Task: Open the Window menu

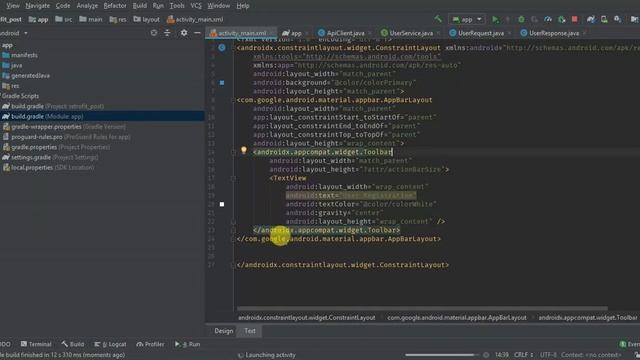Action: [x=219, y=6]
